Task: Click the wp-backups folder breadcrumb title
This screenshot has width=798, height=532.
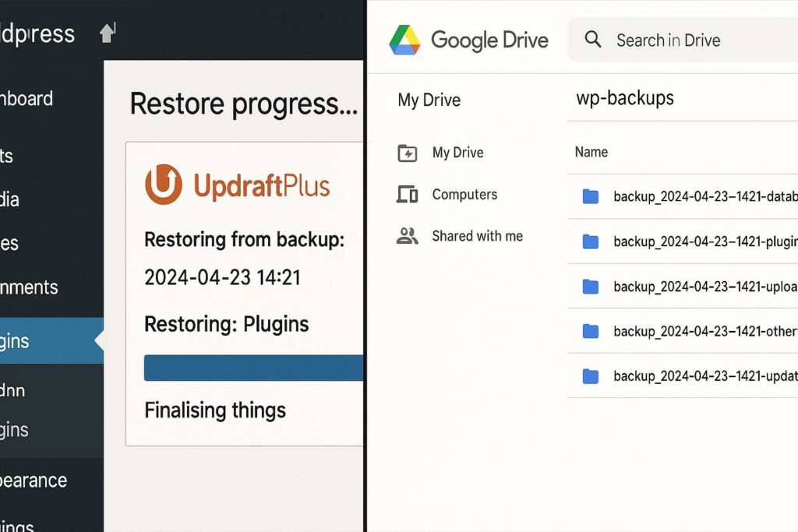Action: click(625, 98)
